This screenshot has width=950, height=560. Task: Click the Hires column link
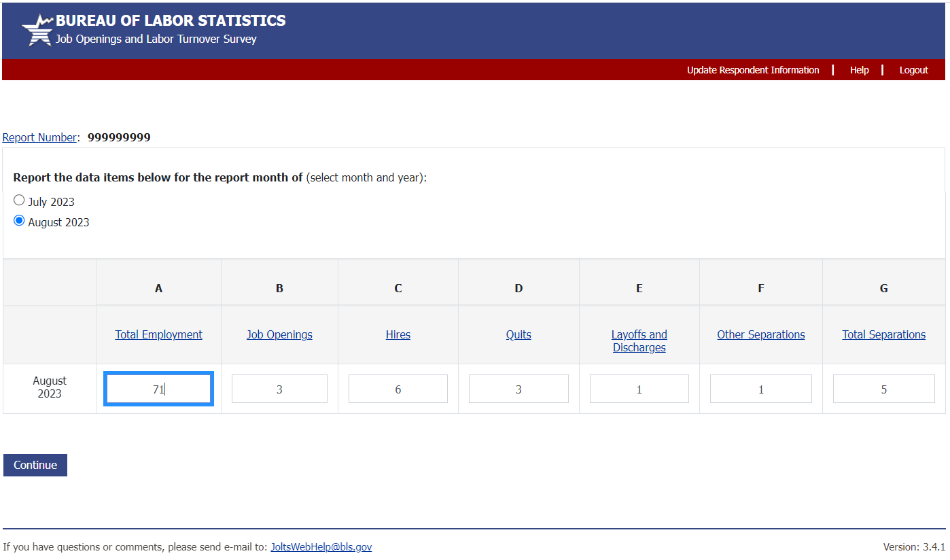[x=398, y=334]
